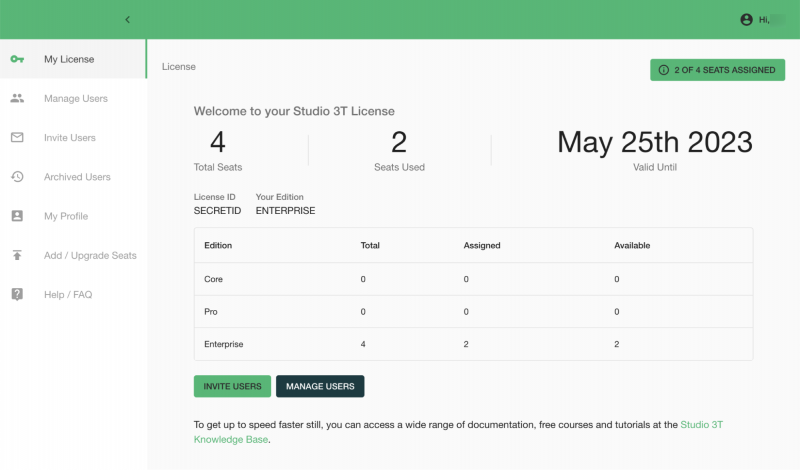Select the Core edition row label
Image resolution: width=800 pixels, height=470 pixels.
click(213, 279)
